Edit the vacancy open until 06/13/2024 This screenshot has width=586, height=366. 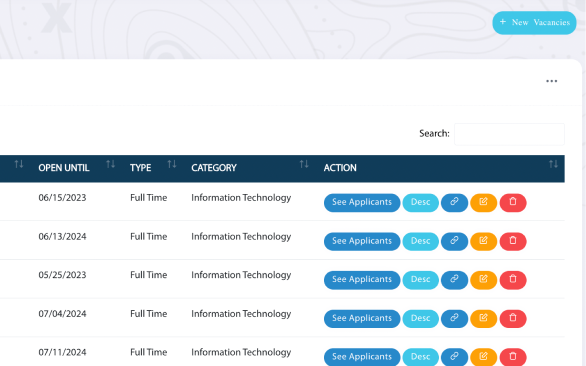click(483, 241)
